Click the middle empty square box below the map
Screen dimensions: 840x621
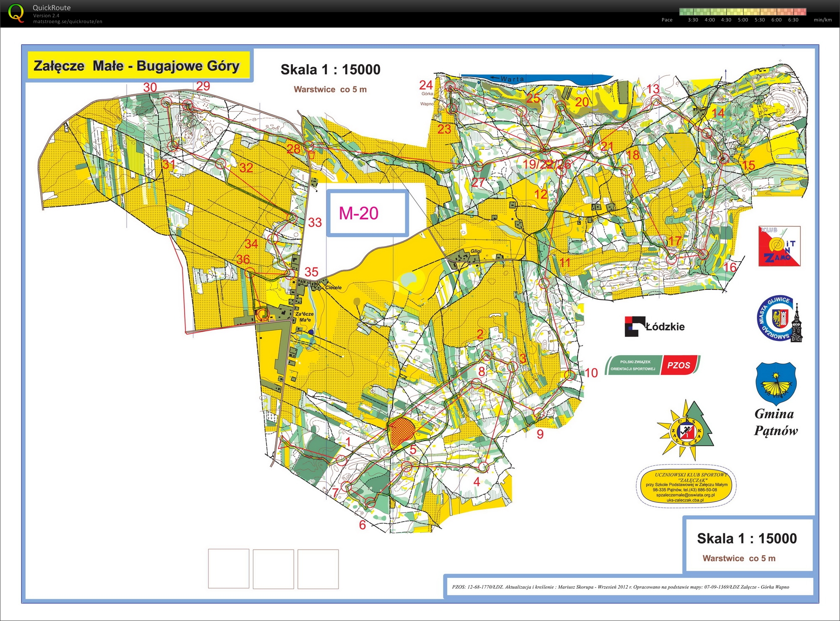(273, 569)
